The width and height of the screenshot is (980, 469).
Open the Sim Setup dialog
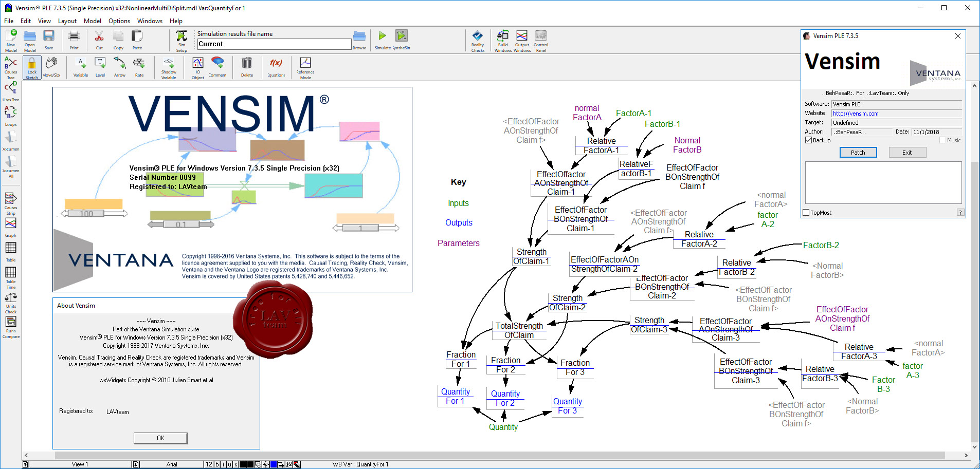[182, 41]
